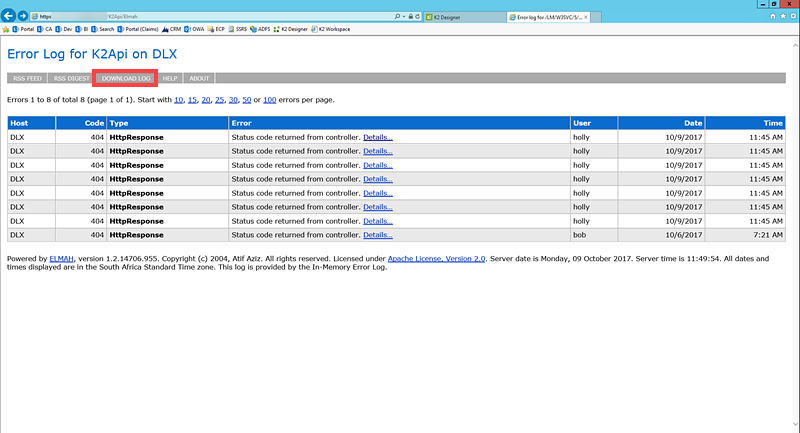This screenshot has width=800, height=433.
Task: Open Apache License, Version 2.0 link
Action: pos(436,259)
